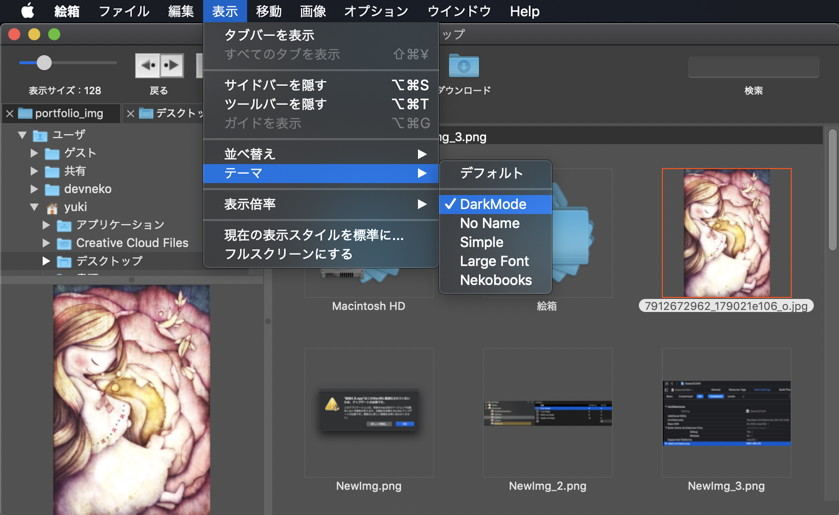Viewport: 839px width, 515px height.
Task: Open the ダウンロード folder icon in toolbar
Action: point(463,66)
